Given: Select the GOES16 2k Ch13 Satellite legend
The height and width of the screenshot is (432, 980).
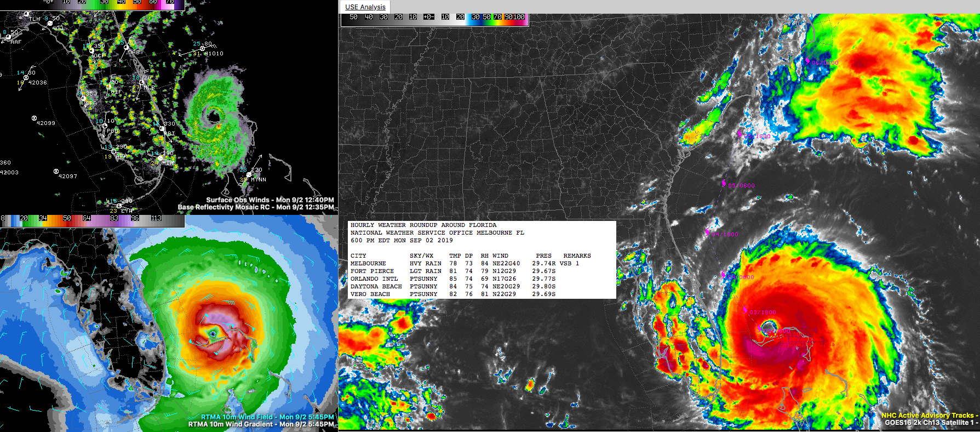Looking at the screenshot, I should 931,423.
